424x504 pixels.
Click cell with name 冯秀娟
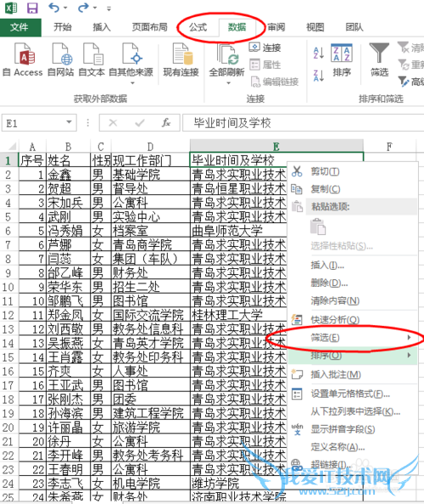pos(68,231)
